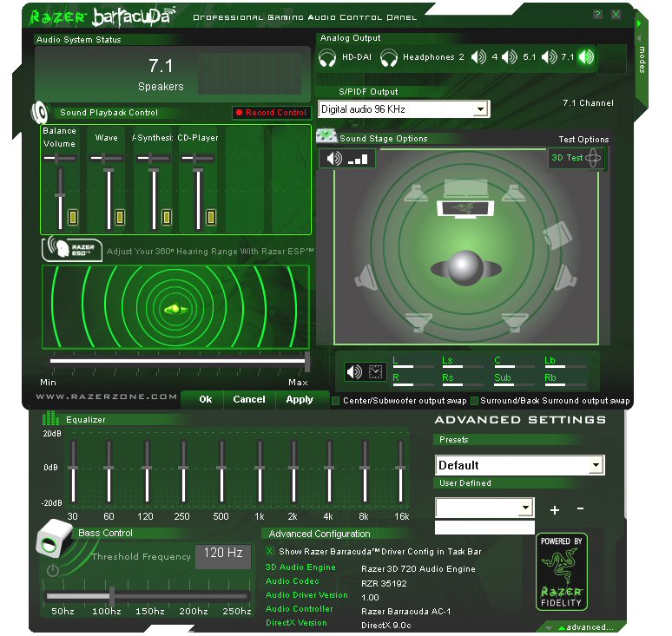The image size is (672, 636).
Task: Click the front-left speaker in sound stage
Action: pos(416,193)
